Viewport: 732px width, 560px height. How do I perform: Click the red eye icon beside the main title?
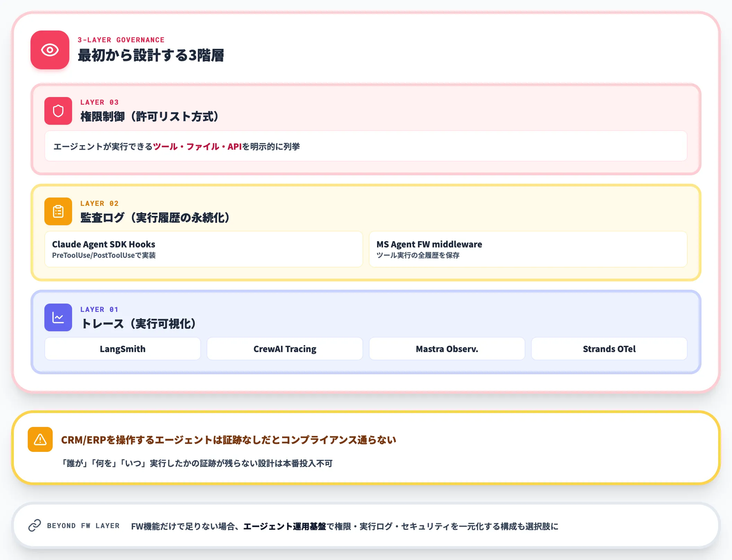50,50
